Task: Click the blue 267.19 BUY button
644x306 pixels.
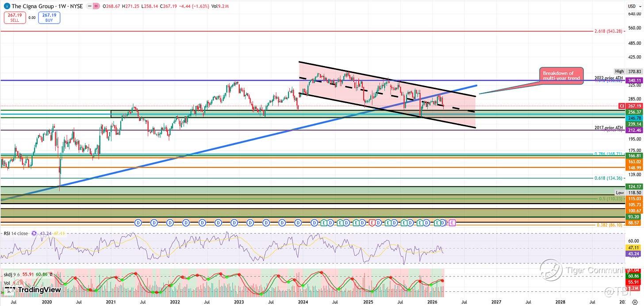Action: point(50,18)
